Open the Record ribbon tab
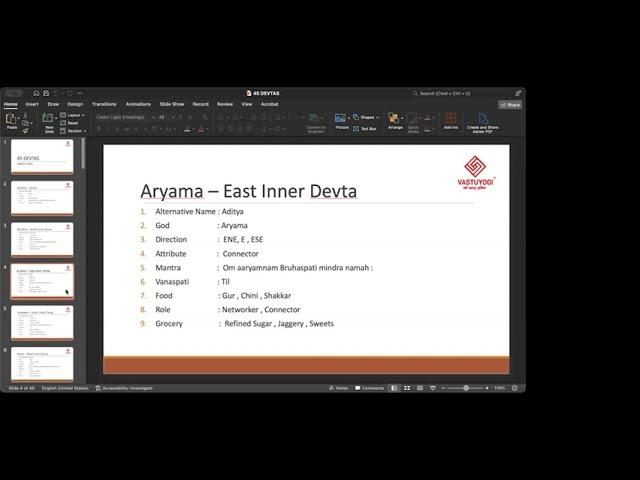Image resolution: width=640 pixels, height=480 pixels. tap(200, 104)
